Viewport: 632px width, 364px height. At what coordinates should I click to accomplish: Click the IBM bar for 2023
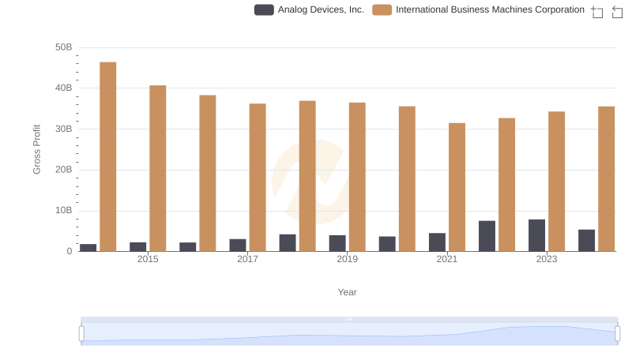557,182
